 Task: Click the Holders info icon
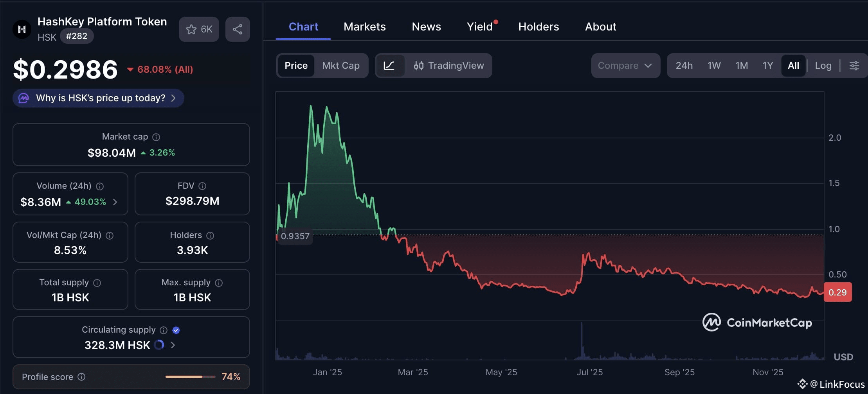click(x=210, y=236)
